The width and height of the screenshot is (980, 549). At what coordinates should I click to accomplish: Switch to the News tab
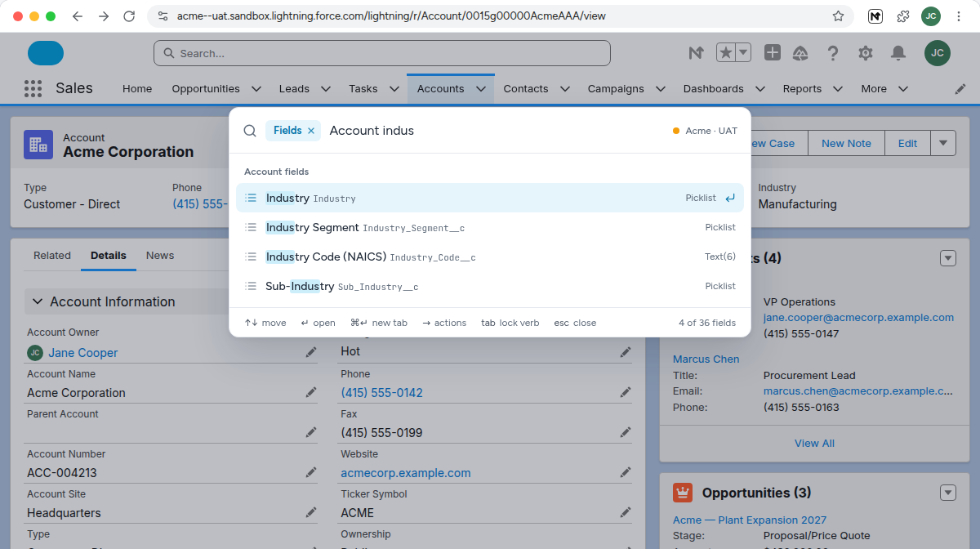tap(160, 256)
